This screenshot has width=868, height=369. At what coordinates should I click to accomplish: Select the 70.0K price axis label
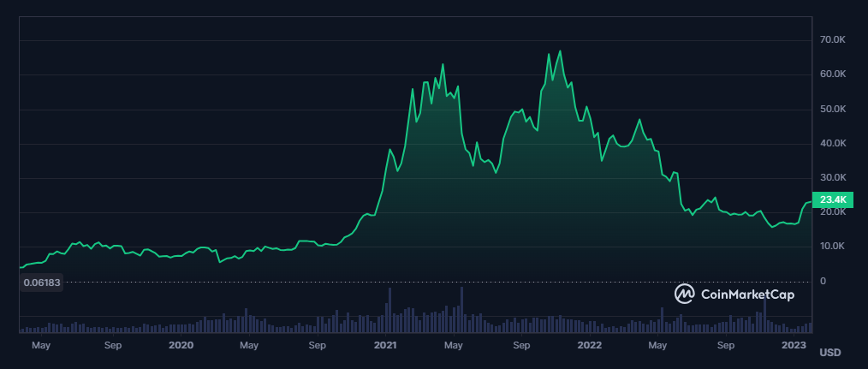[833, 40]
